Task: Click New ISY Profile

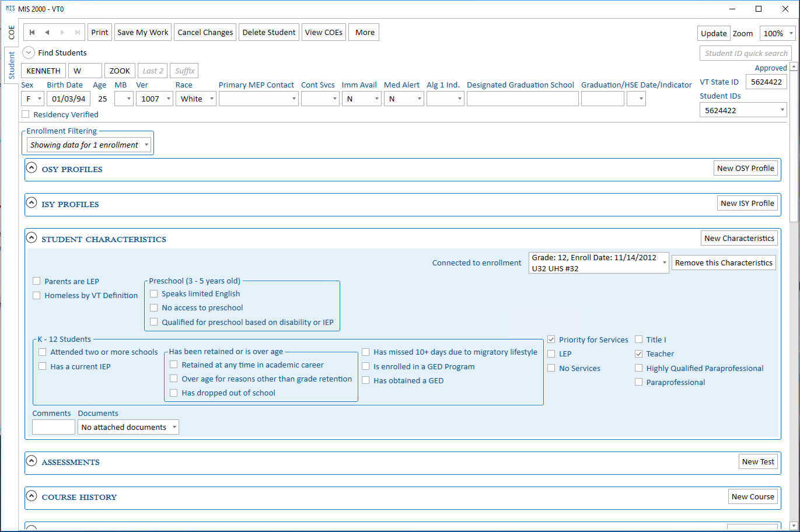Action: [747, 203]
